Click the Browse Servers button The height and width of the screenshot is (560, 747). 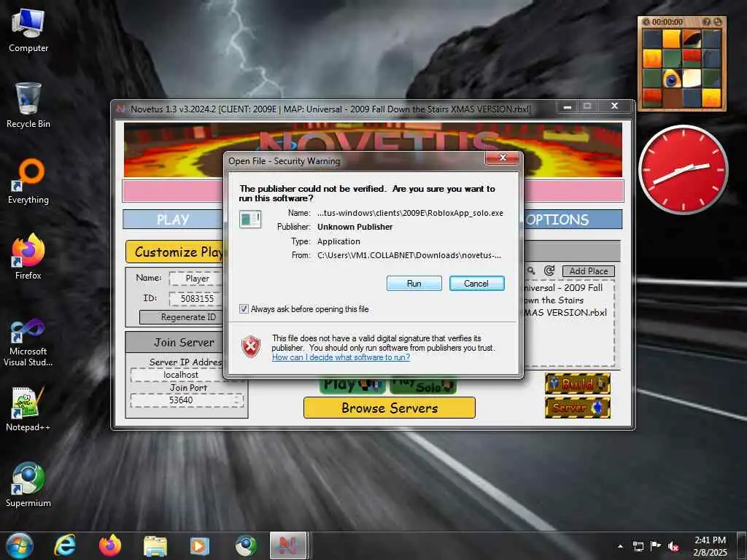[x=390, y=408]
